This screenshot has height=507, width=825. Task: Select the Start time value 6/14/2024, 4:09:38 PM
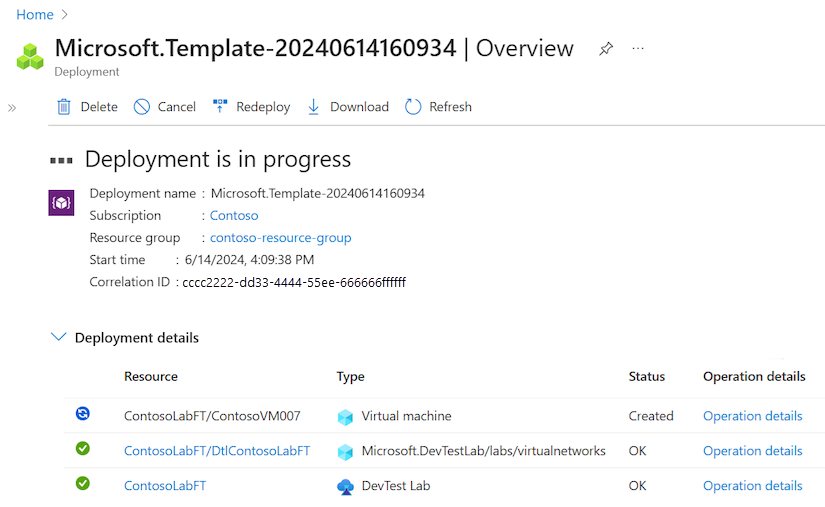click(249, 260)
